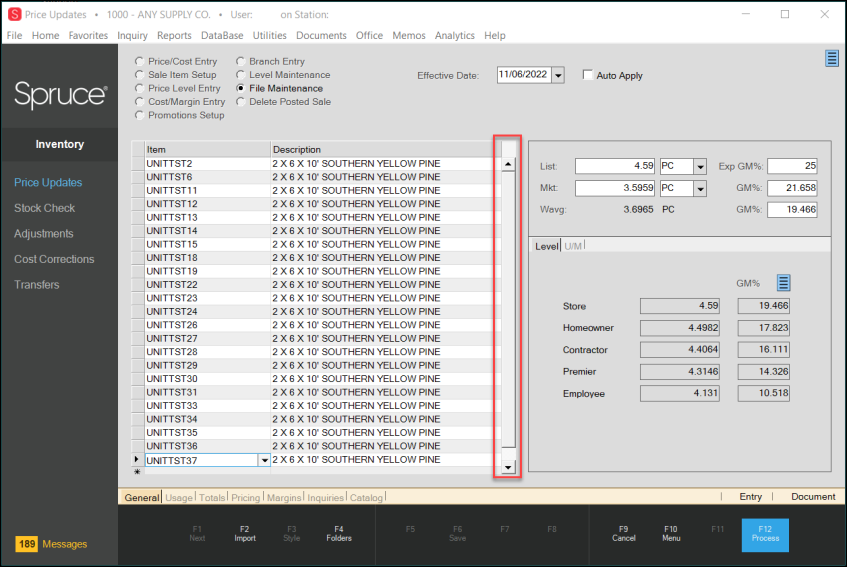Switch to the Pricing tab
Viewport: 847px width, 567px height.
245,497
